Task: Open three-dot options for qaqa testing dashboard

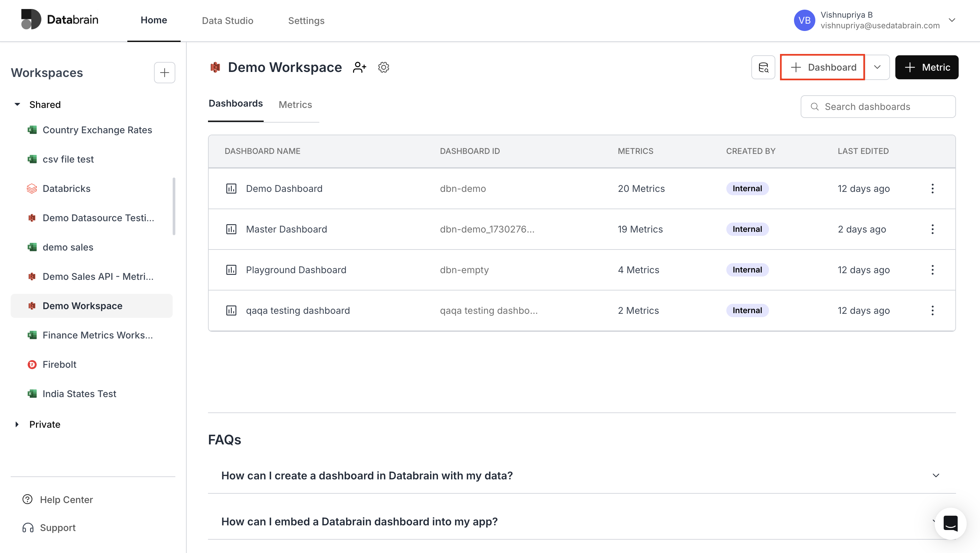Action: (x=933, y=310)
